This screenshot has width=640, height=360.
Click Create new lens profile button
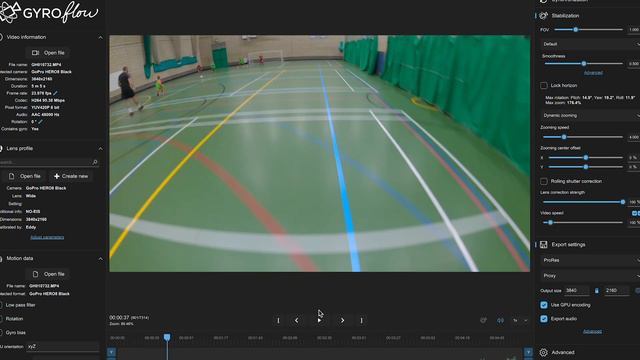pyautogui.click(x=71, y=176)
